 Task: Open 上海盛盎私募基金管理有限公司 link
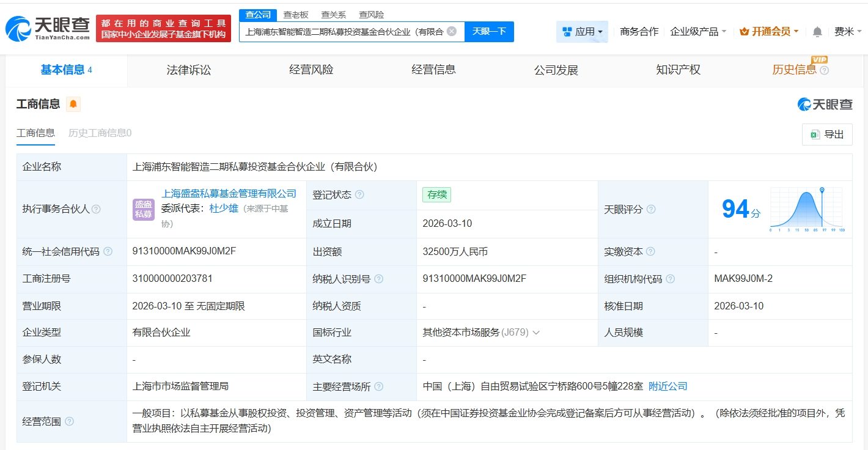229,194
